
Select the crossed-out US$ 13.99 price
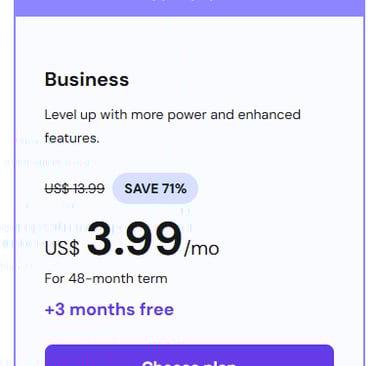pos(74,189)
